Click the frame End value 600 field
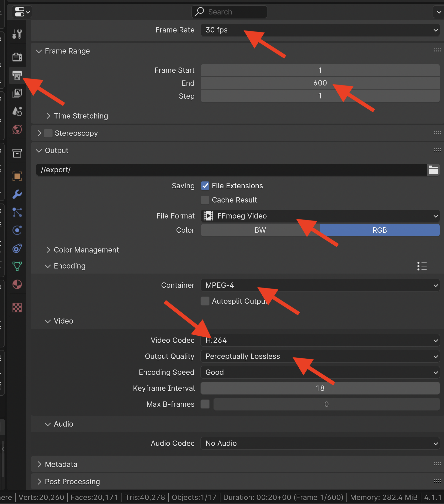The height and width of the screenshot is (504, 444). tap(320, 83)
